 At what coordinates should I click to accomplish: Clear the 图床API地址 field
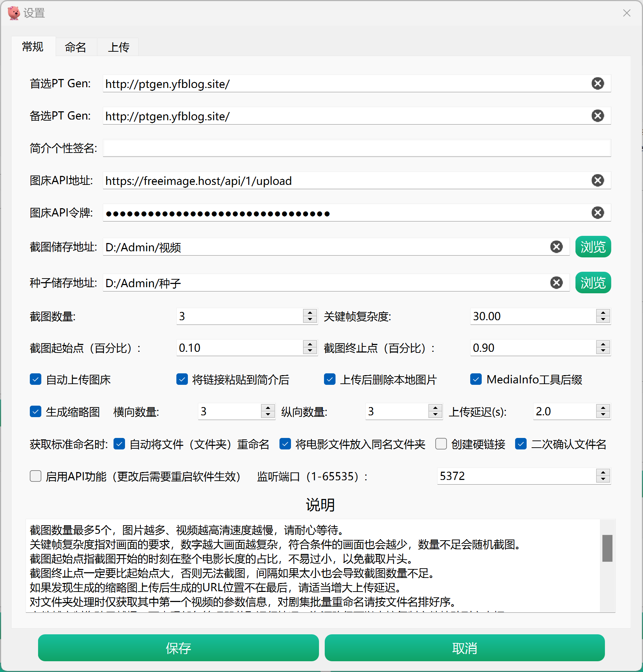[x=597, y=181]
